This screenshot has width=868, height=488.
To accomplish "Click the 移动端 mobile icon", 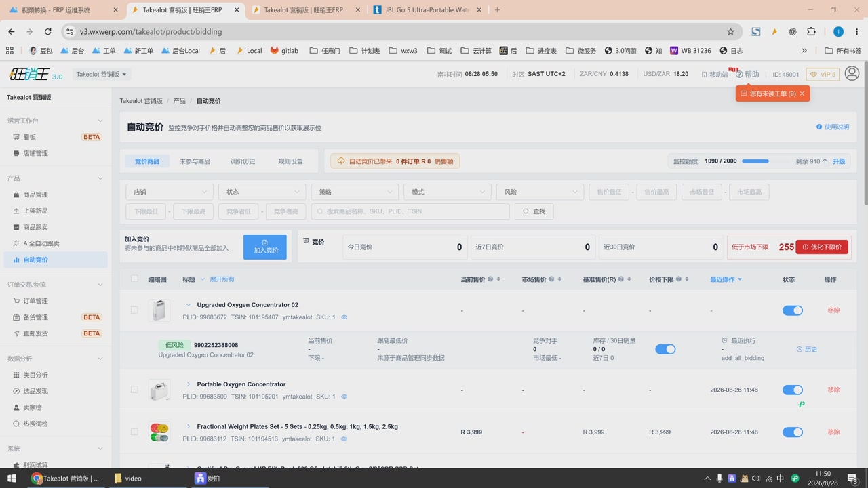I will pos(704,75).
